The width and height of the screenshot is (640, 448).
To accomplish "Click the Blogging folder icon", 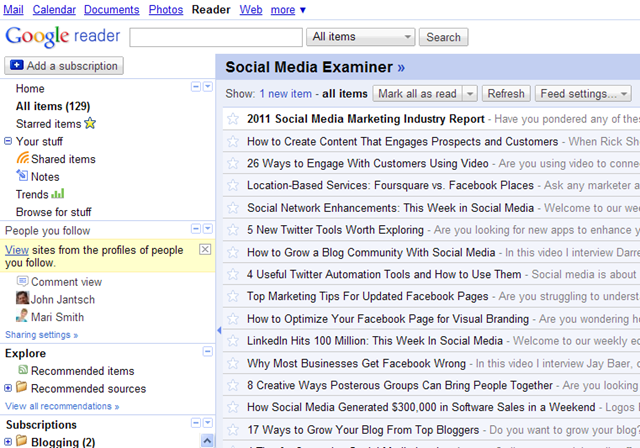I will 22,441.
